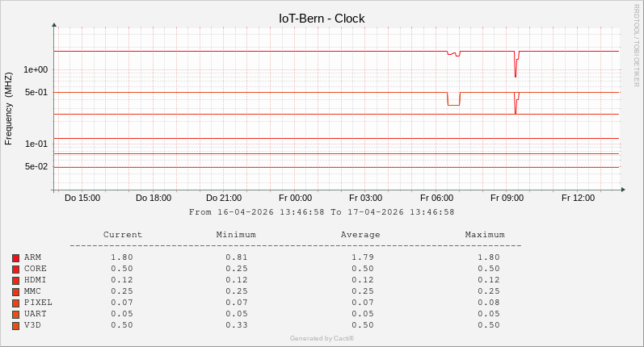Screen dimensions: 644x347
Task: Click the MMC legend color swatch
Action: [15, 291]
